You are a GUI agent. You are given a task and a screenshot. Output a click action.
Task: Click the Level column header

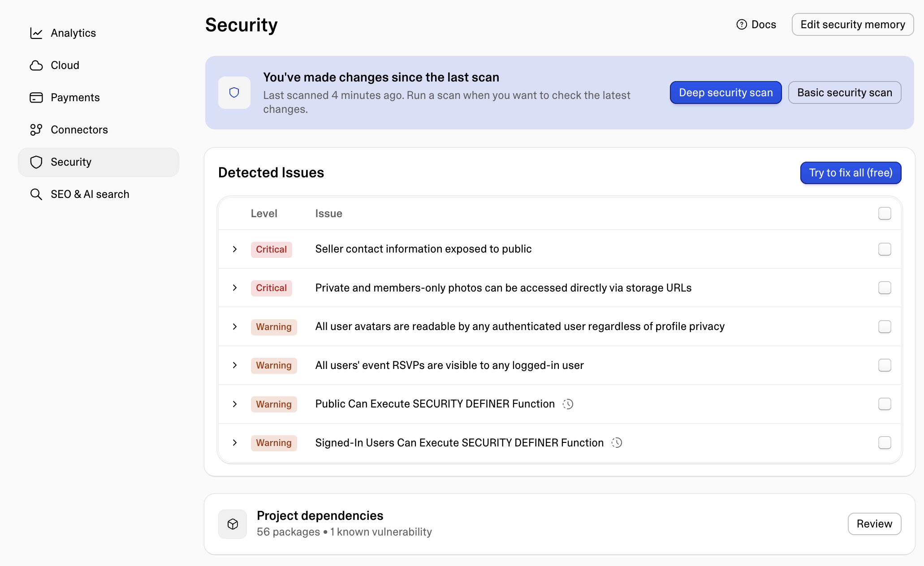point(264,214)
